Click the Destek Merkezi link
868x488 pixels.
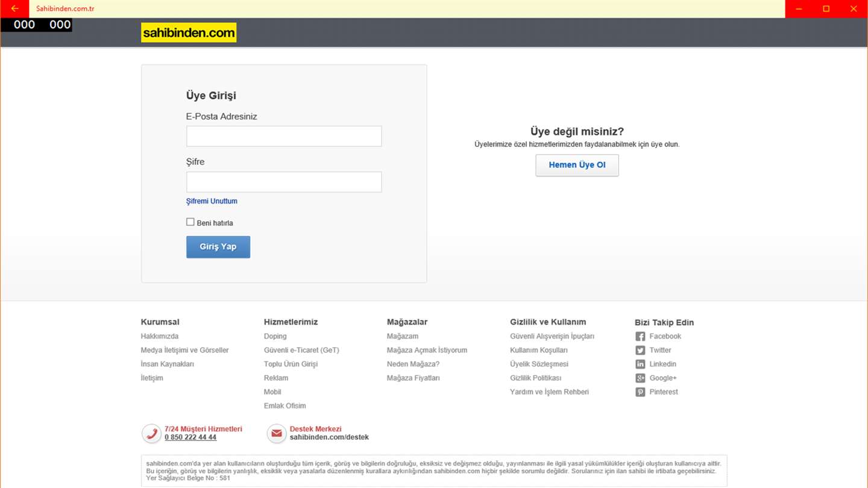(316, 429)
